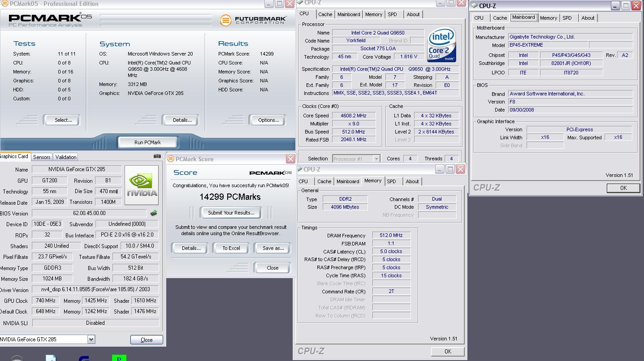Click the Rated FSB value 2048.1 MHz
This screenshot has width=644, height=361.
coord(353,140)
